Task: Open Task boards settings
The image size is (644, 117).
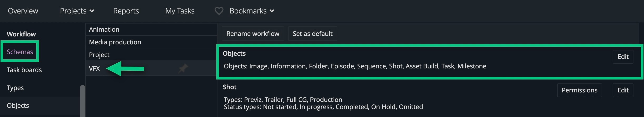Action: 24,70
